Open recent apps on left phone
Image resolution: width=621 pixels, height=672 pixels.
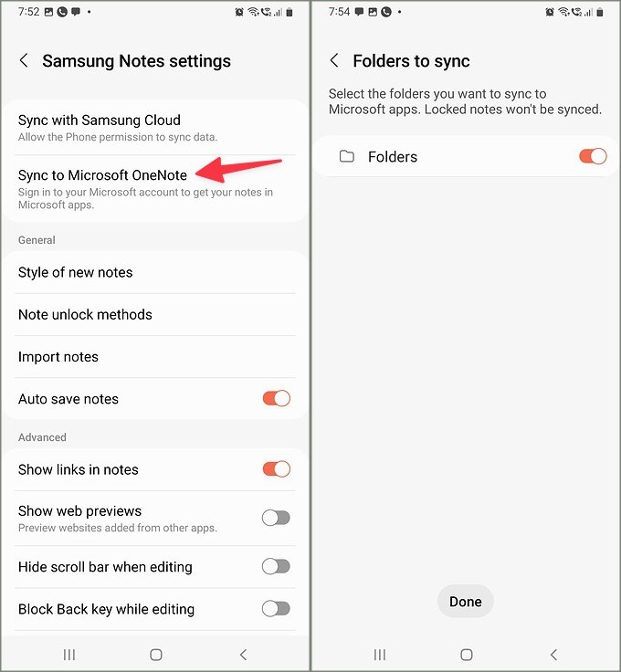pos(69,655)
